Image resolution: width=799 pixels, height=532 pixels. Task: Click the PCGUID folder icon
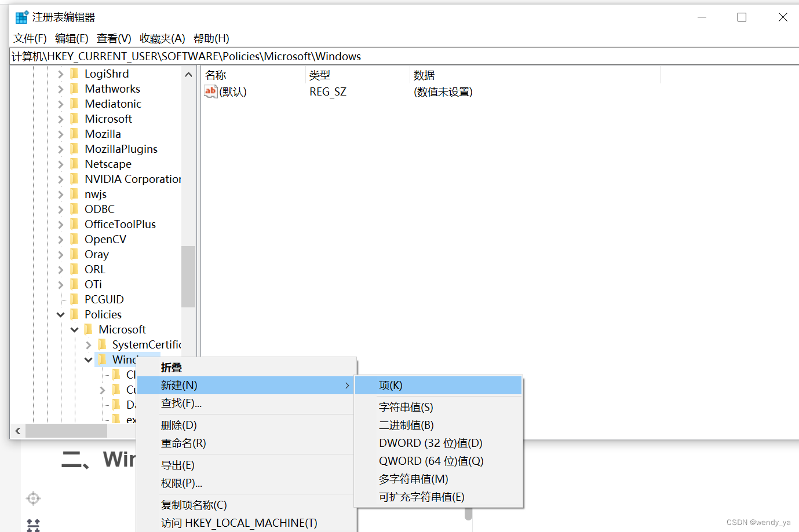pyautogui.click(x=74, y=299)
